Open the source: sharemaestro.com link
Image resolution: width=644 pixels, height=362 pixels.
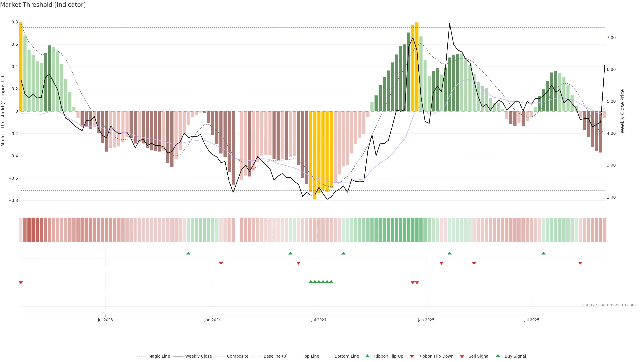[x=609, y=305]
